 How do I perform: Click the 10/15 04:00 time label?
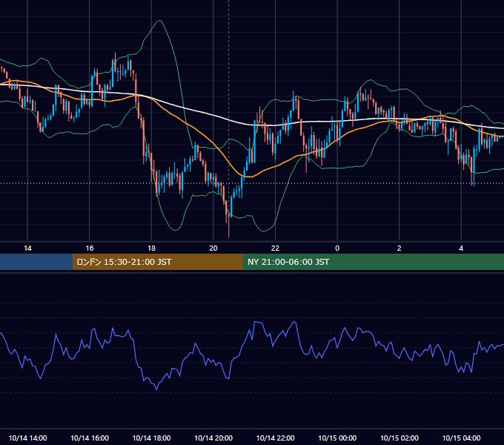point(461,438)
